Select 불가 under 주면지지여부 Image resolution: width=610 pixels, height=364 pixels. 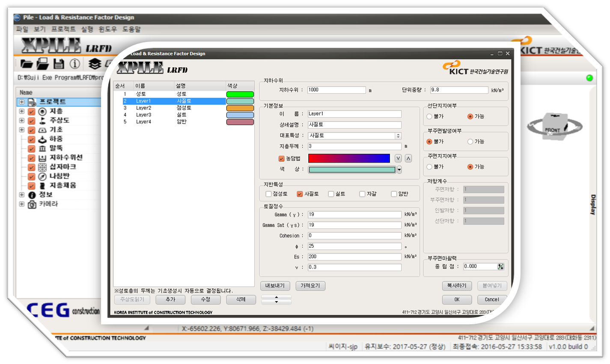point(429,167)
